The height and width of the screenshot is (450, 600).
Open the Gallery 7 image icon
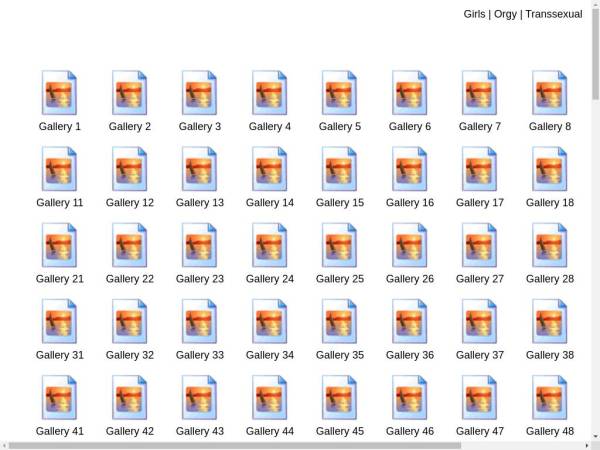(x=479, y=93)
